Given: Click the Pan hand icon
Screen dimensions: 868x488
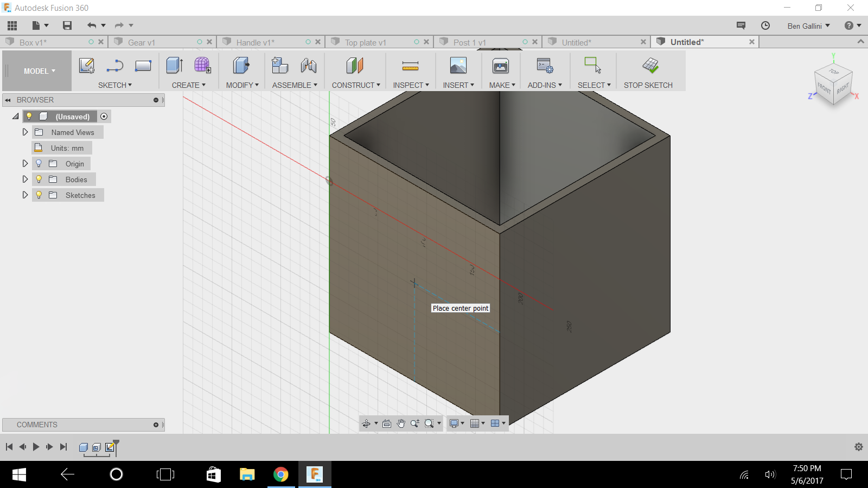Looking at the screenshot, I should [401, 423].
